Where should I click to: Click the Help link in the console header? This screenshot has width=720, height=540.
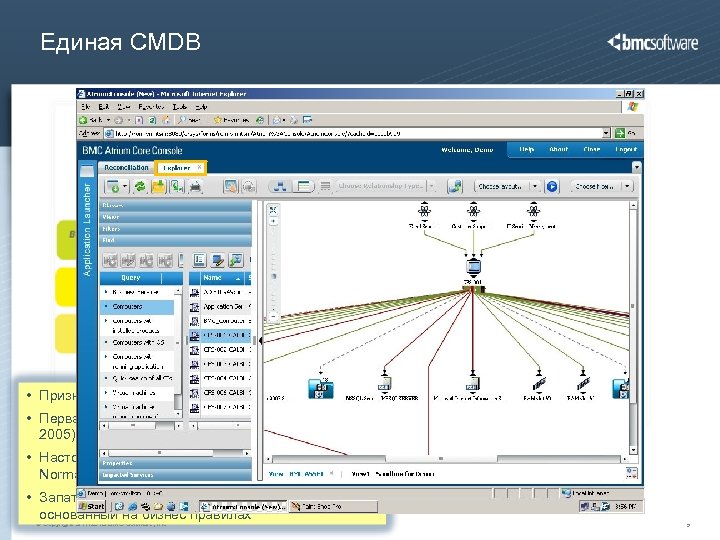tap(526, 150)
